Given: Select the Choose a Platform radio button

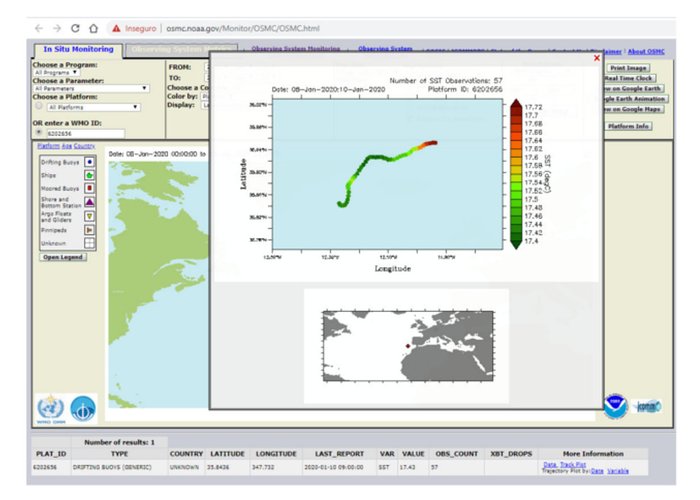Looking at the screenshot, I should (x=39, y=107).
